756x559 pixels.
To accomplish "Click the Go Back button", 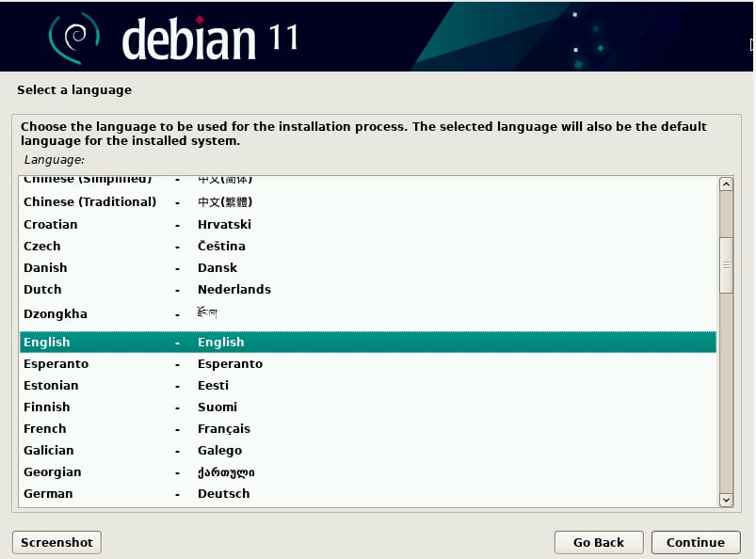I will (599, 543).
